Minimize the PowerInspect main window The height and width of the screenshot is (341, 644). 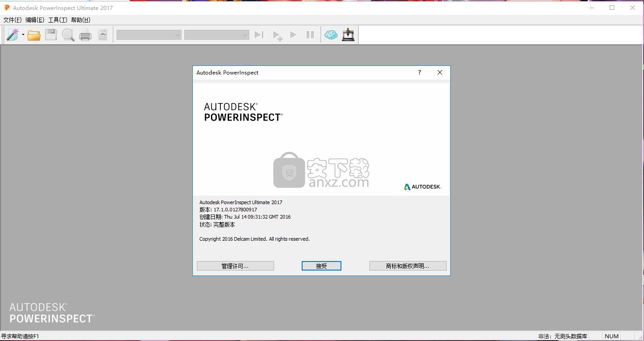tap(592, 8)
